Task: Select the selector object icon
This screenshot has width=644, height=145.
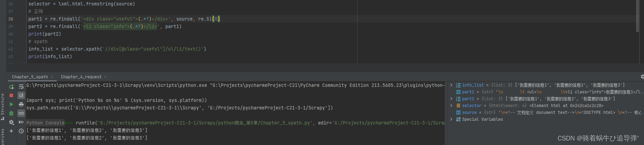Action: [x=458, y=106]
